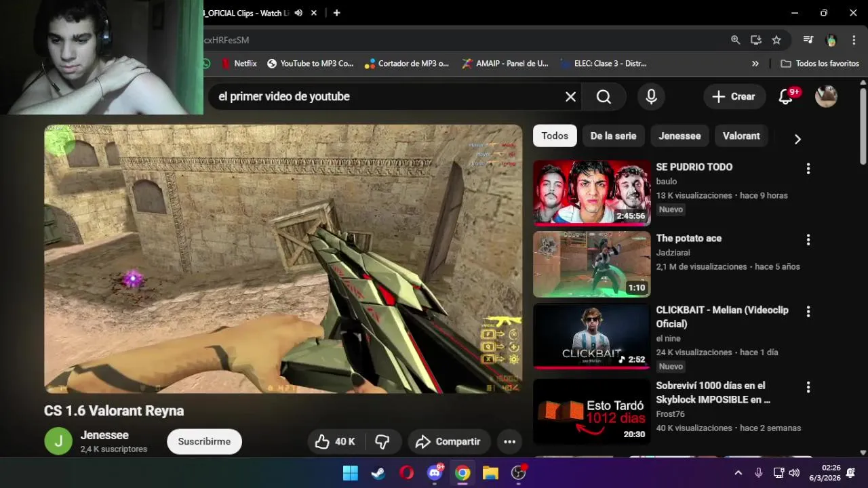This screenshot has width=868, height=488.
Task: Open the Todos los favoritos folder
Action: click(820, 64)
